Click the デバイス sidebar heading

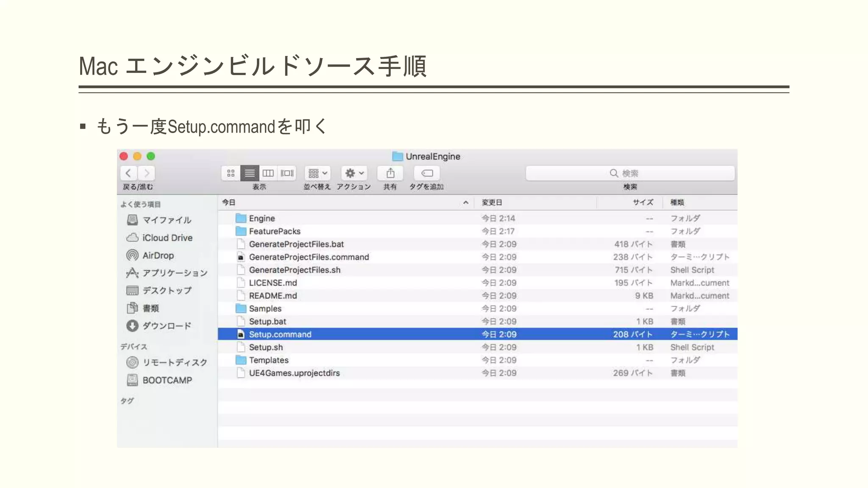tap(134, 347)
